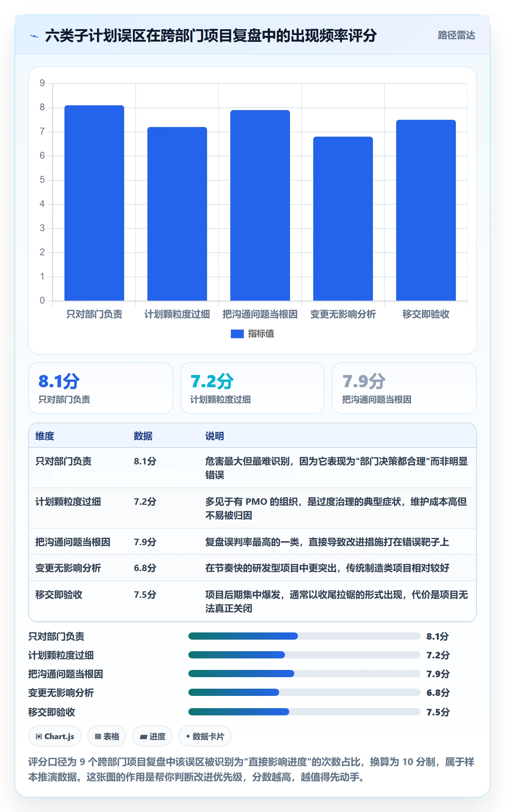Click the lightning icon beside the title
This screenshot has height=812, width=505.
(34, 36)
